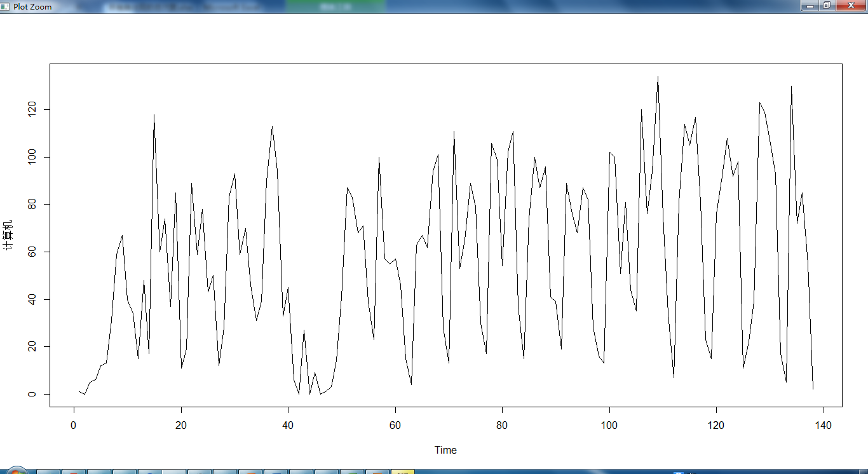Click the y-axis tick label "0"

pyautogui.click(x=32, y=395)
